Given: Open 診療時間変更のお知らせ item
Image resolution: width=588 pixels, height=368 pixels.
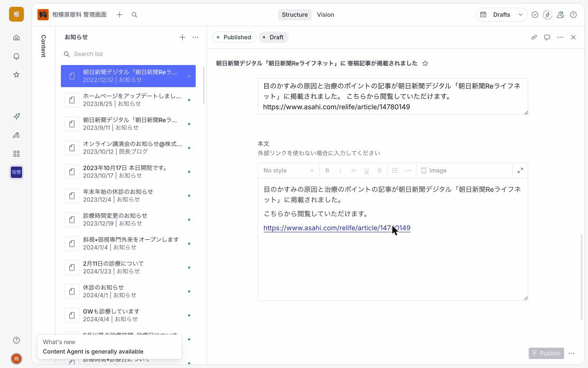Looking at the screenshot, I should pos(128,219).
